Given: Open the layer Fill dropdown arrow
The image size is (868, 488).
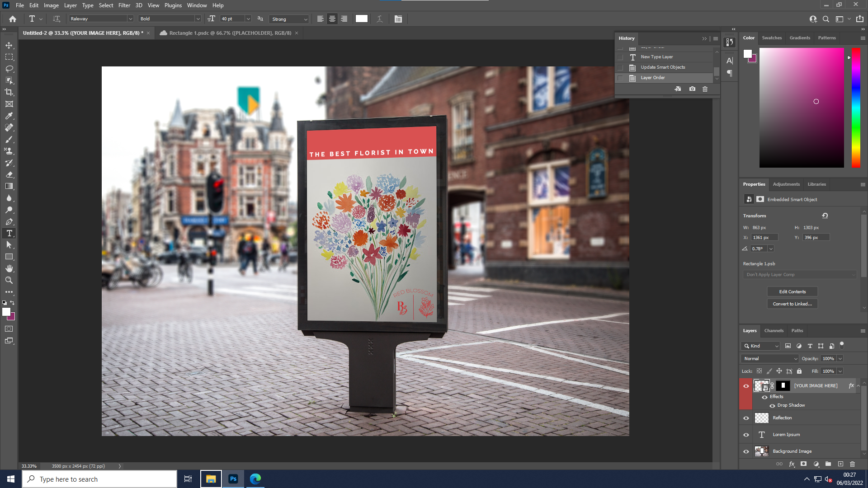Looking at the screenshot, I should [840, 371].
